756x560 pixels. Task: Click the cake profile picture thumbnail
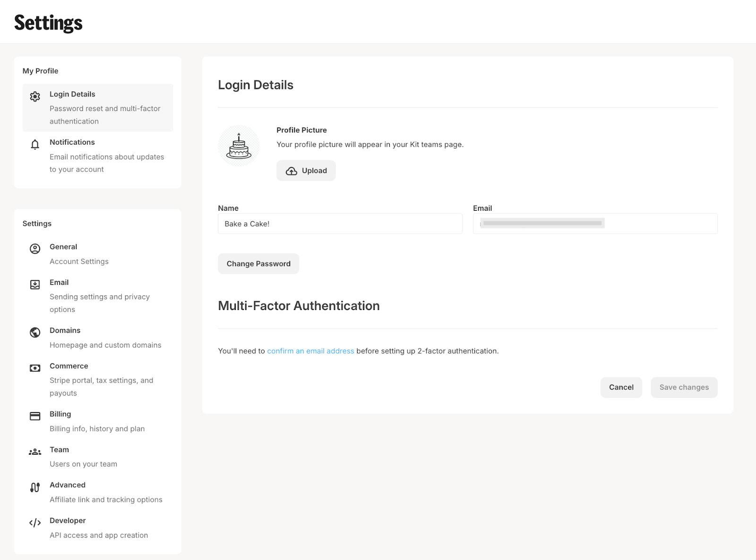(x=239, y=146)
